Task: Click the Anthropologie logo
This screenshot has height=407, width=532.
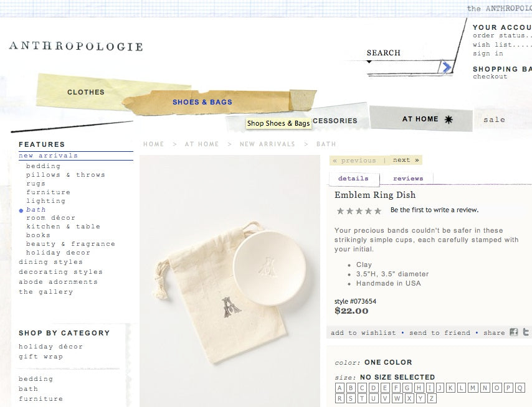Action: [x=76, y=46]
